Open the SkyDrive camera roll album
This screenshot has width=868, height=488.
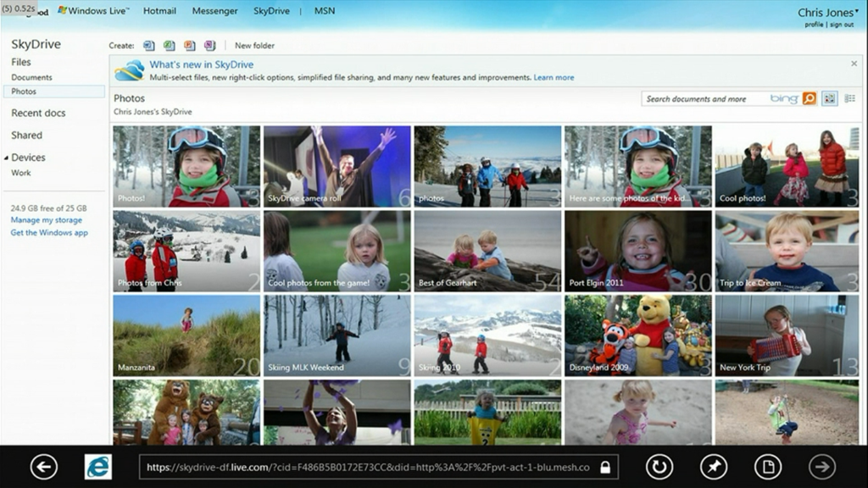337,167
